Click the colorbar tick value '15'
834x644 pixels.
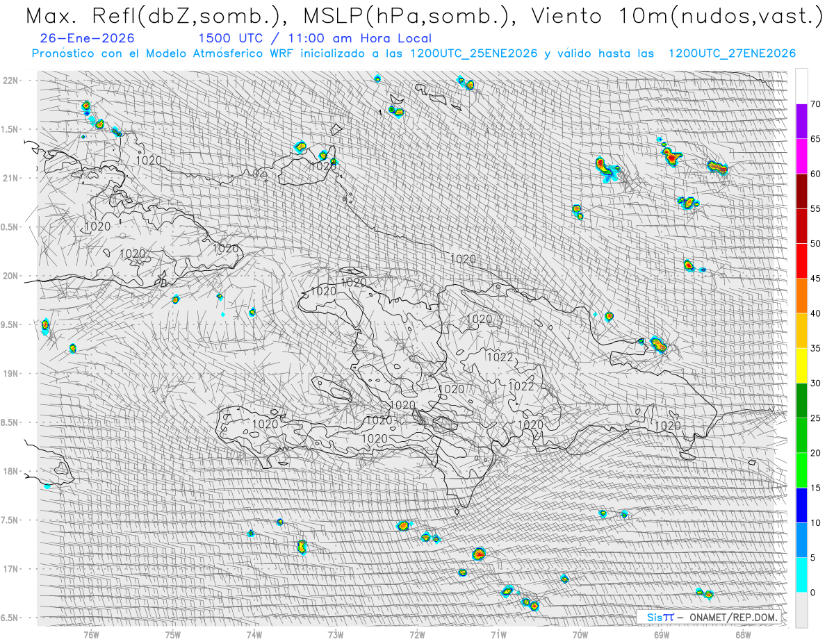pyautogui.click(x=815, y=488)
